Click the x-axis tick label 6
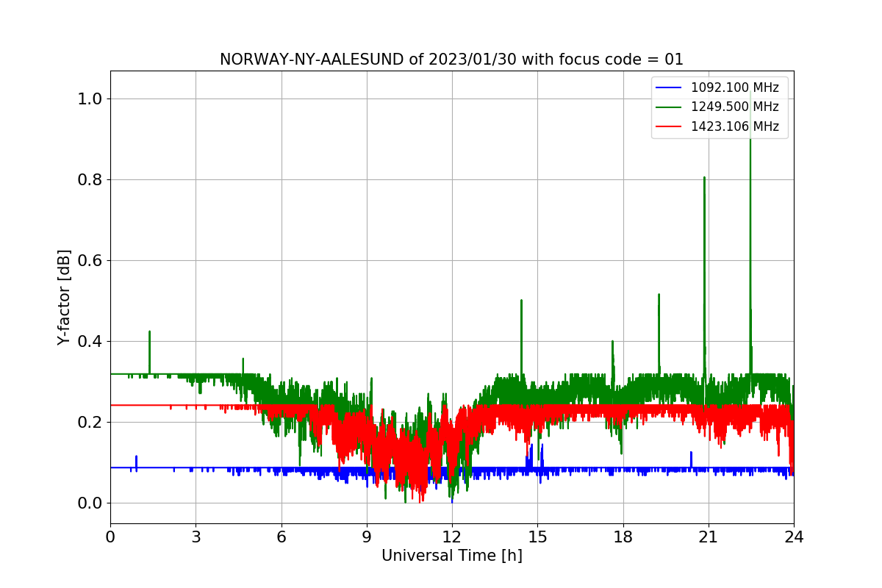The width and height of the screenshot is (882, 588). click(282, 537)
